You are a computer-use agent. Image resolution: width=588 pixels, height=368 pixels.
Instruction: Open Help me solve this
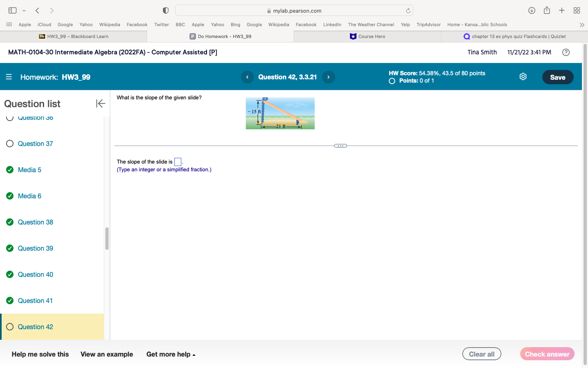[40, 354]
